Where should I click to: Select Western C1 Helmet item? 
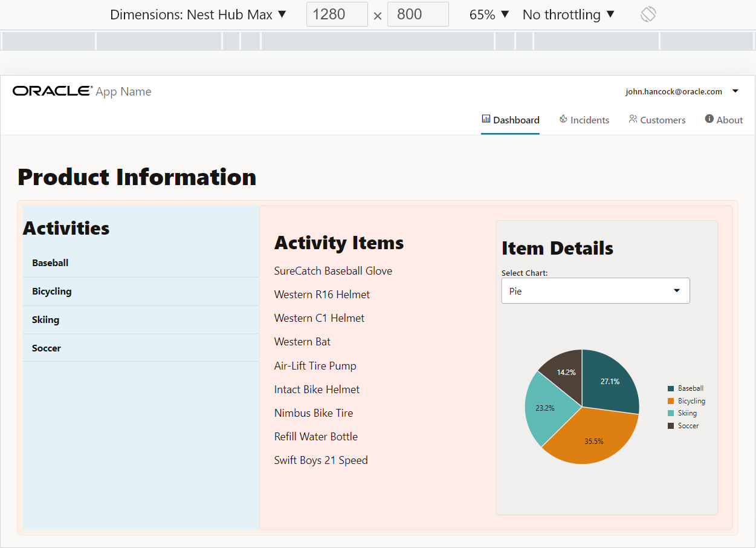[319, 318]
